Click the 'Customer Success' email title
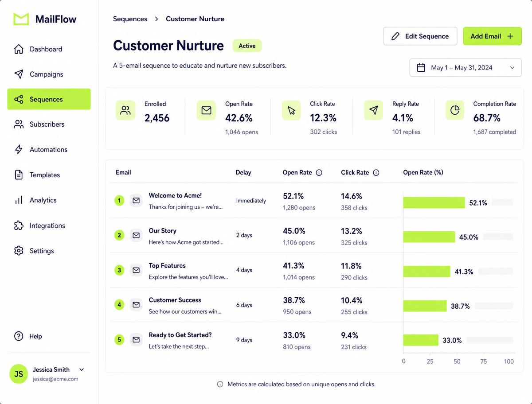532x404 pixels. click(175, 300)
